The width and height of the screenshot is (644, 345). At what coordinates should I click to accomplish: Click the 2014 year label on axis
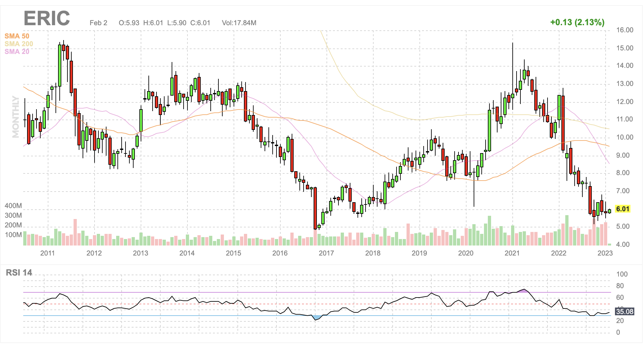pyautogui.click(x=187, y=253)
